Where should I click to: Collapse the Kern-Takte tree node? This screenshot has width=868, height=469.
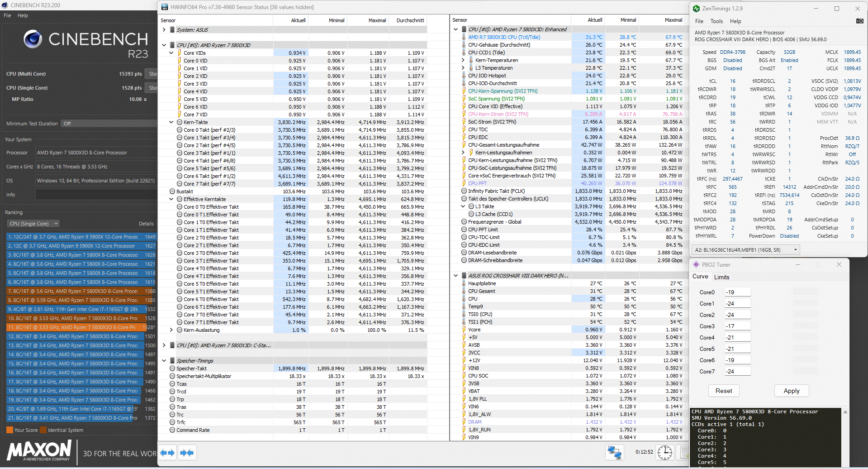(171, 122)
